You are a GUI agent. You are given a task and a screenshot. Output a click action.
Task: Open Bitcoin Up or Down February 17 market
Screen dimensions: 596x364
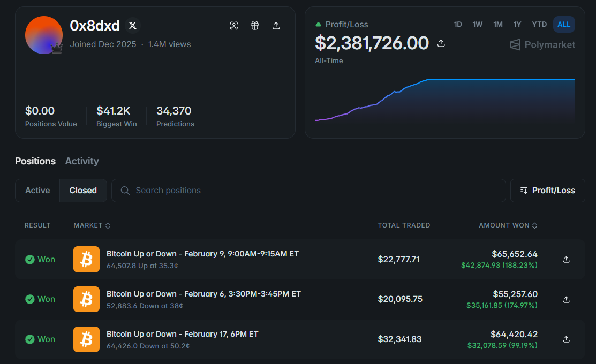click(183, 334)
